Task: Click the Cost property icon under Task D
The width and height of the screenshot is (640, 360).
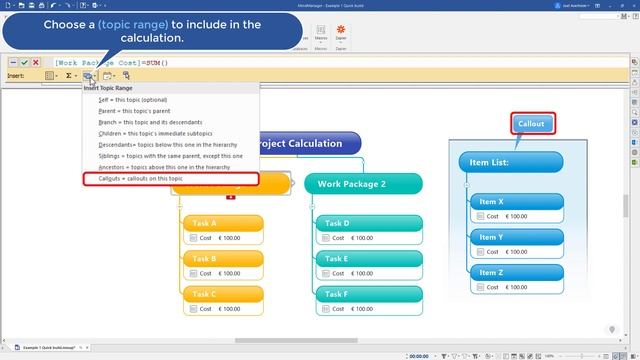Action: (x=326, y=238)
